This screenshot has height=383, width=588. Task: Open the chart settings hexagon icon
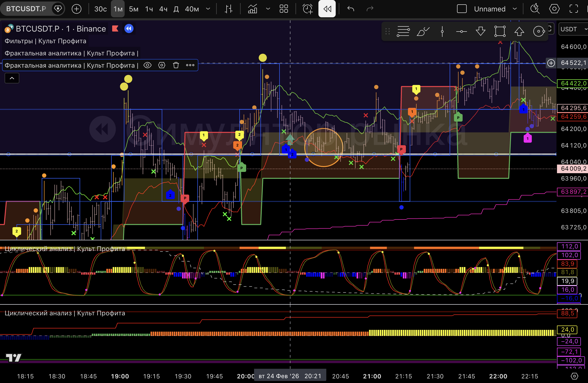pos(554,9)
